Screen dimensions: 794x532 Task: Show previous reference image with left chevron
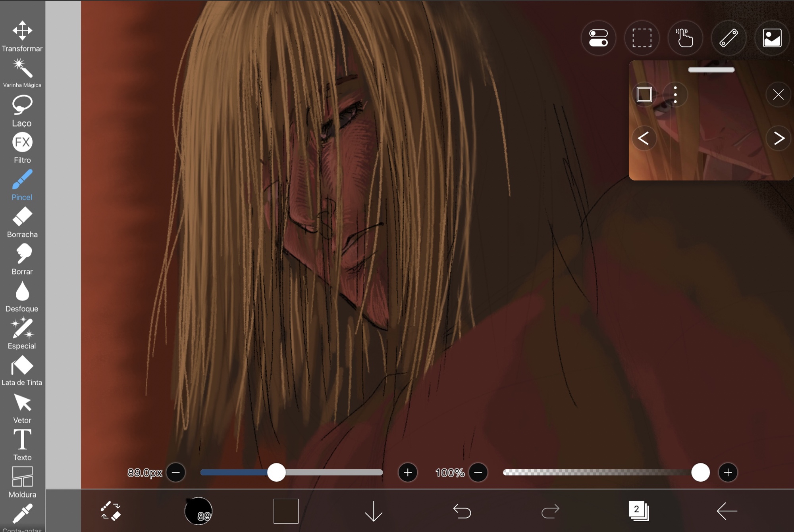(x=644, y=138)
